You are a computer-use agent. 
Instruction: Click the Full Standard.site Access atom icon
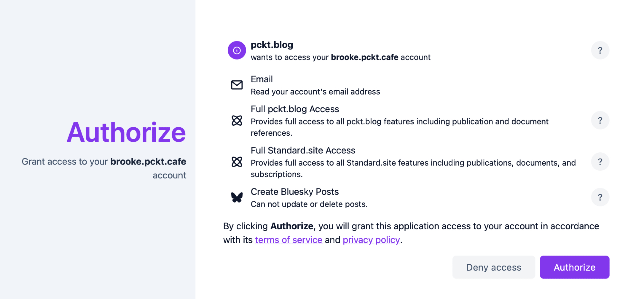pyautogui.click(x=237, y=162)
